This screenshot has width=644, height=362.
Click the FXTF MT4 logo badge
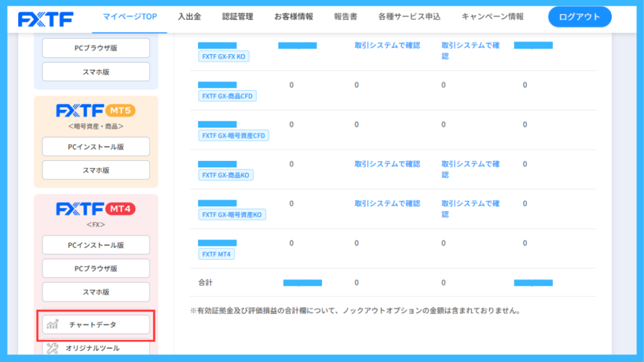pos(96,209)
